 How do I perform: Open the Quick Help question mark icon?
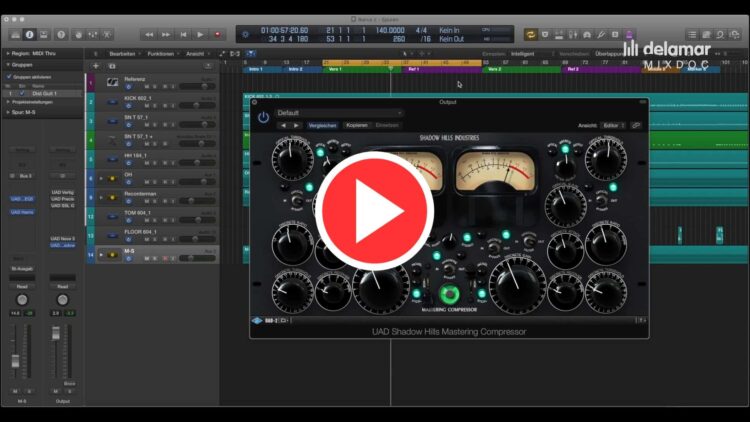coord(61,35)
